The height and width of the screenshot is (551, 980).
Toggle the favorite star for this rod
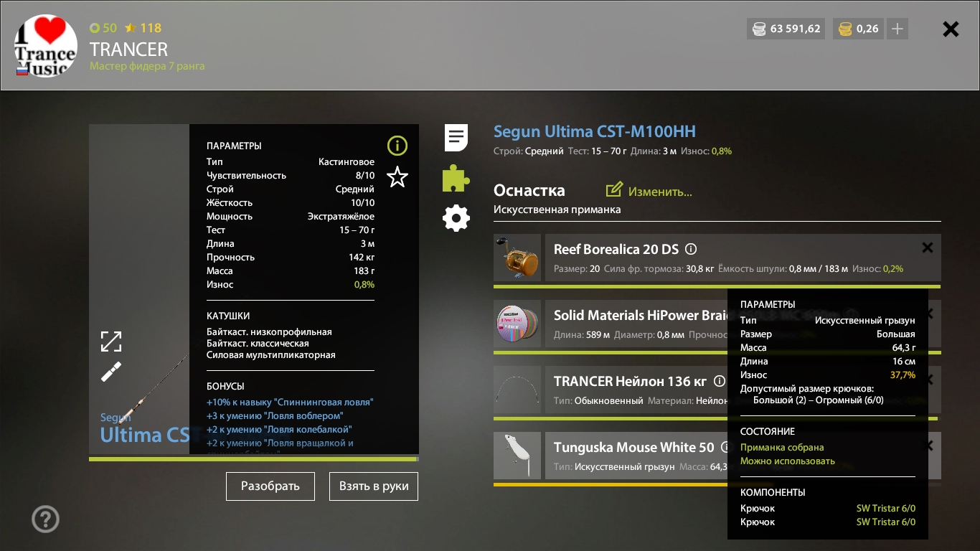click(x=397, y=176)
